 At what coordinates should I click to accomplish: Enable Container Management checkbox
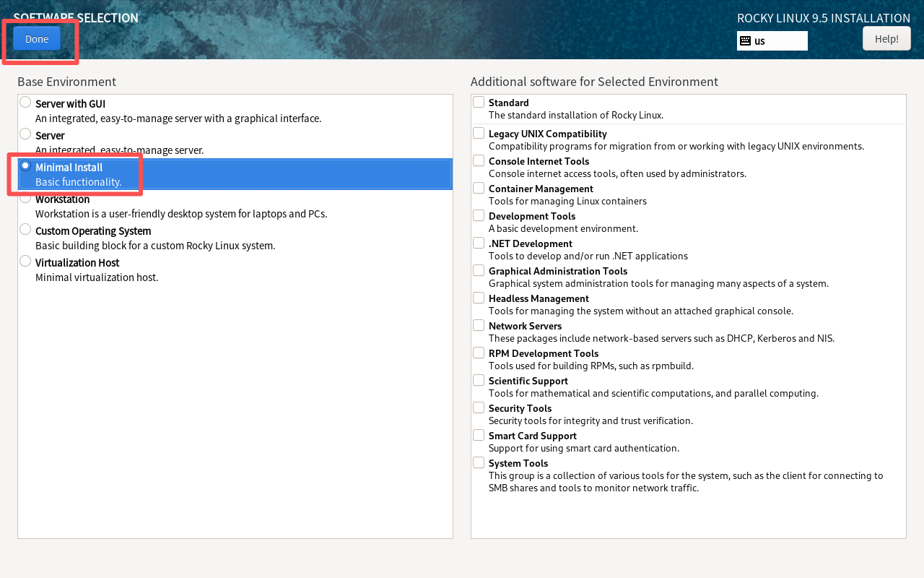(479, 188)
